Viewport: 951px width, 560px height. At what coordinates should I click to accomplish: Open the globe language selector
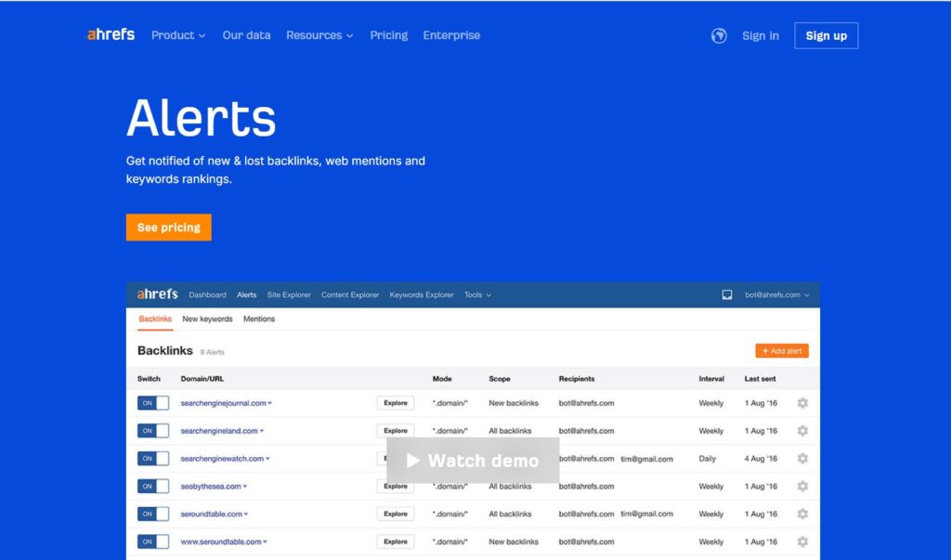718,36
